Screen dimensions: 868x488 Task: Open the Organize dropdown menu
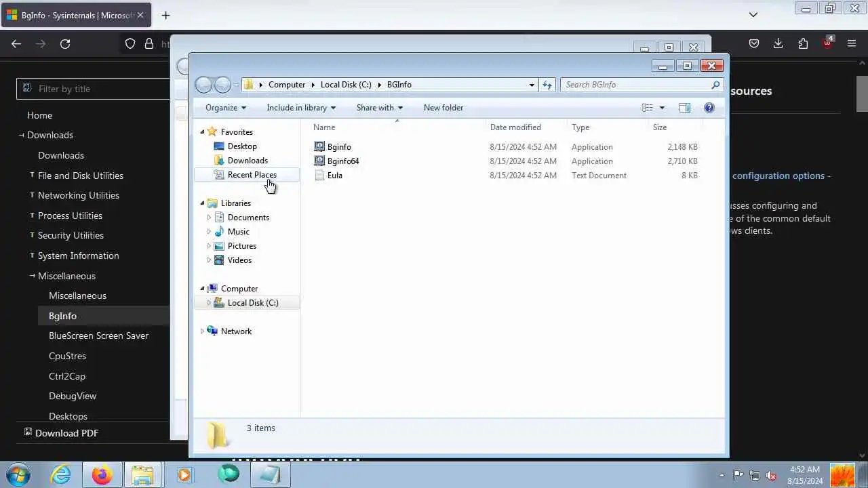(x=226, y=108)
